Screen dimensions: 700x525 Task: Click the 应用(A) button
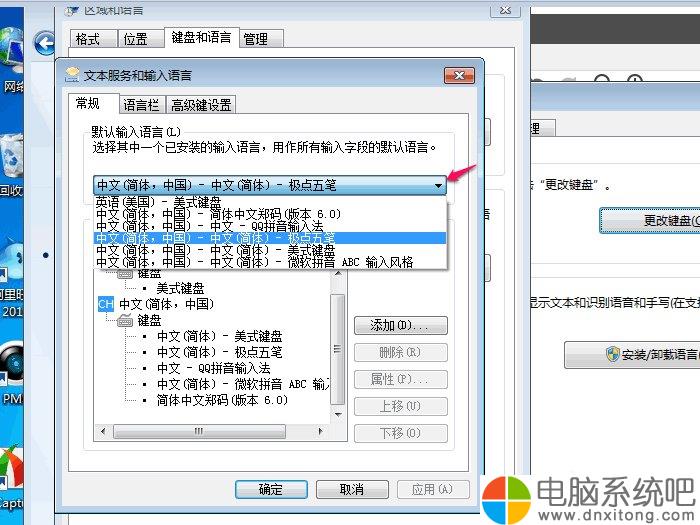click(433, 489)
